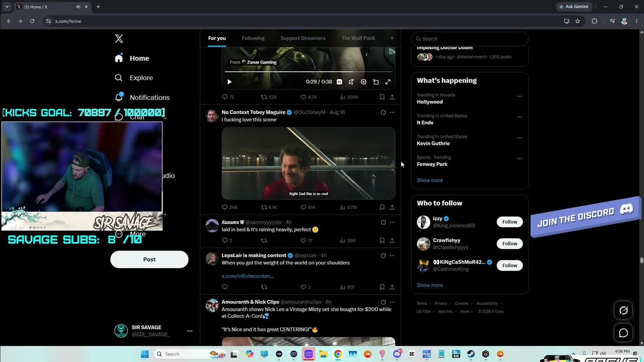Screen dimensions: 644x362
Task: Open the video player settings gear
Action: tap(363, 82)
